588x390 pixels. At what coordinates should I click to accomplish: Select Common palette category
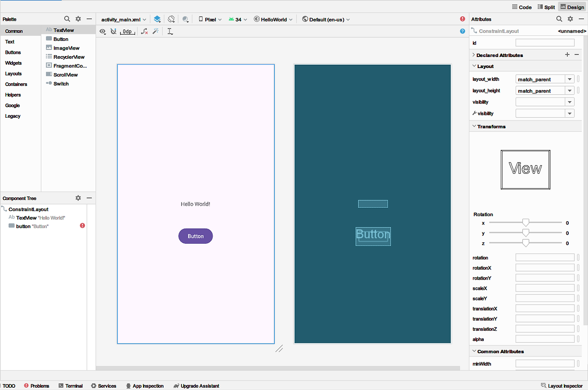point(20,31)
